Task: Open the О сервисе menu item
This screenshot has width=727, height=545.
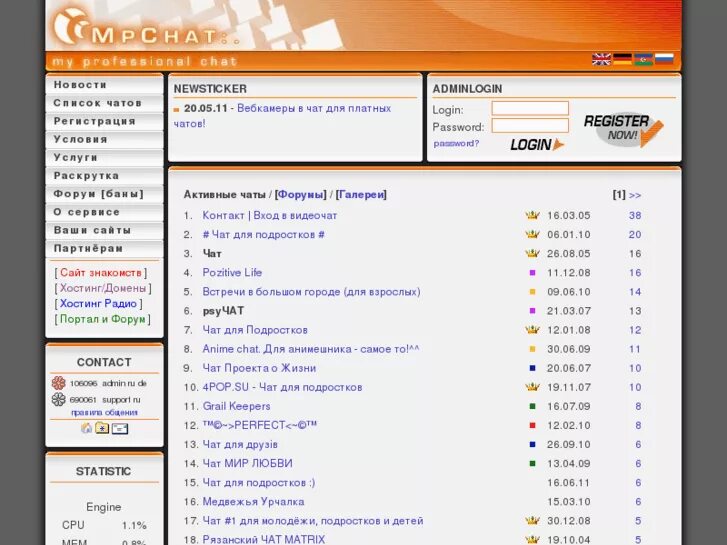Action: 104,212
